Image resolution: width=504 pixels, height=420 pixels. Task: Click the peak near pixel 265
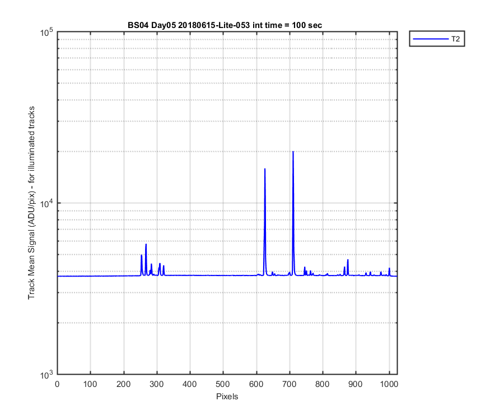point(146,245)
